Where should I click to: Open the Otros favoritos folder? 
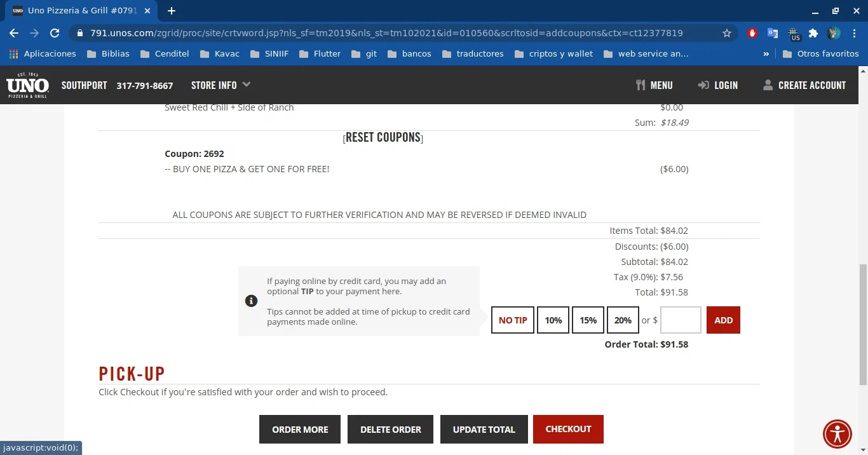(820, 54)
